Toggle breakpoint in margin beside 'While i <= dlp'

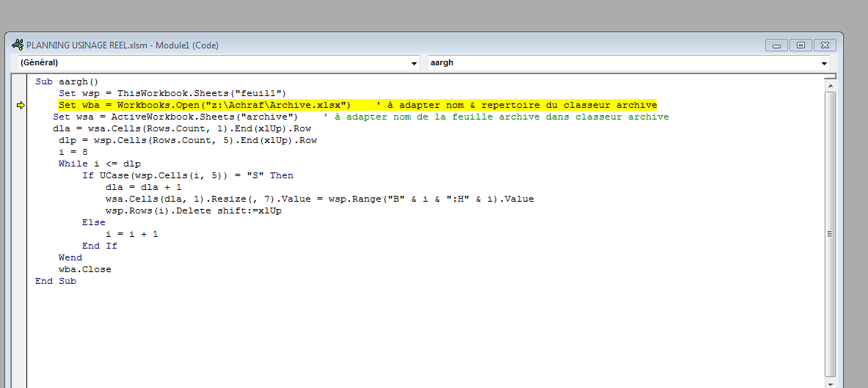[x=21, y=164]
